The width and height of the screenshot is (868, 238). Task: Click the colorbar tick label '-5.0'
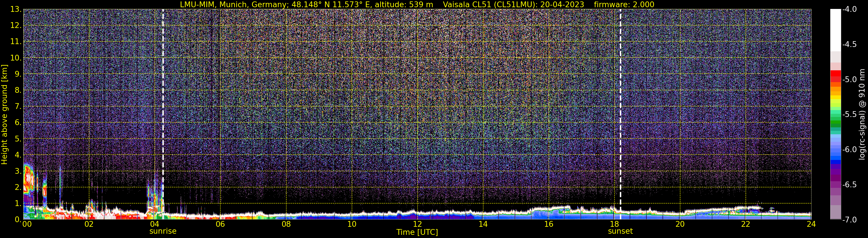click(x=850, y=80)
